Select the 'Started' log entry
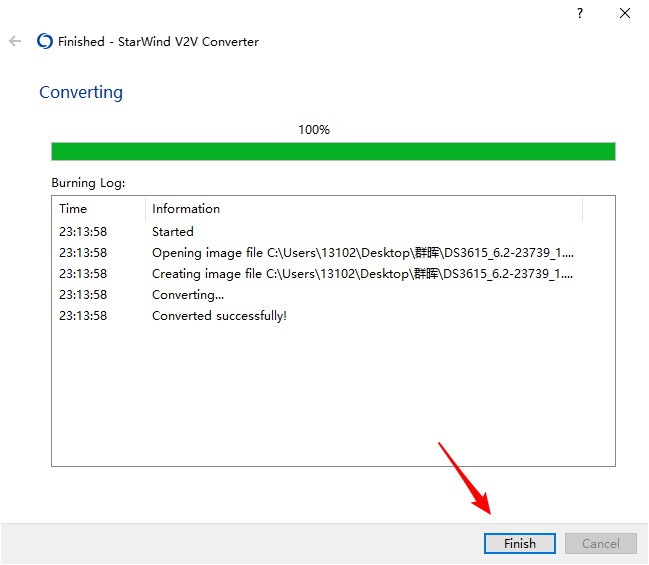 (173, 231)
